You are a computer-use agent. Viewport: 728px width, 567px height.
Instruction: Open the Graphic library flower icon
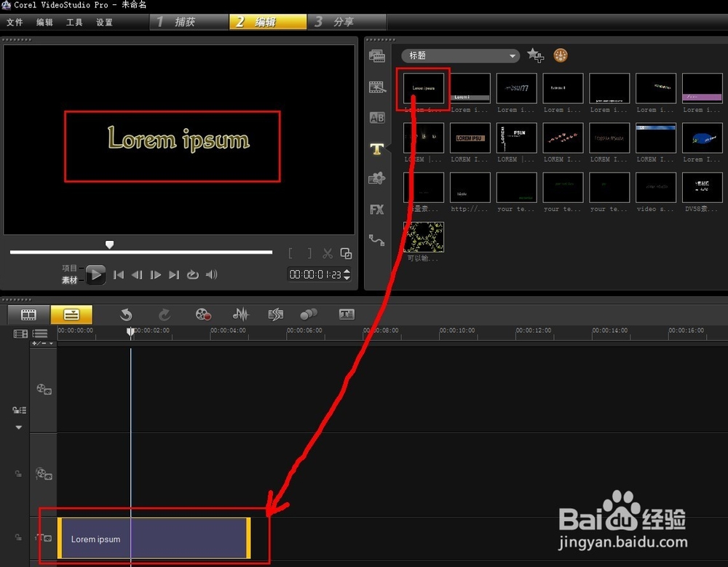coord(377,178)
